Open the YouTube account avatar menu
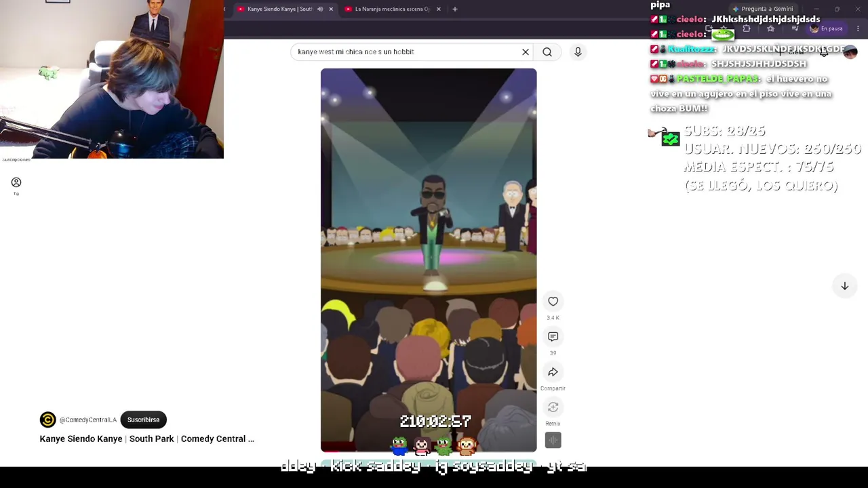Viewport: 868px width, 488px height. click(850, 52)
